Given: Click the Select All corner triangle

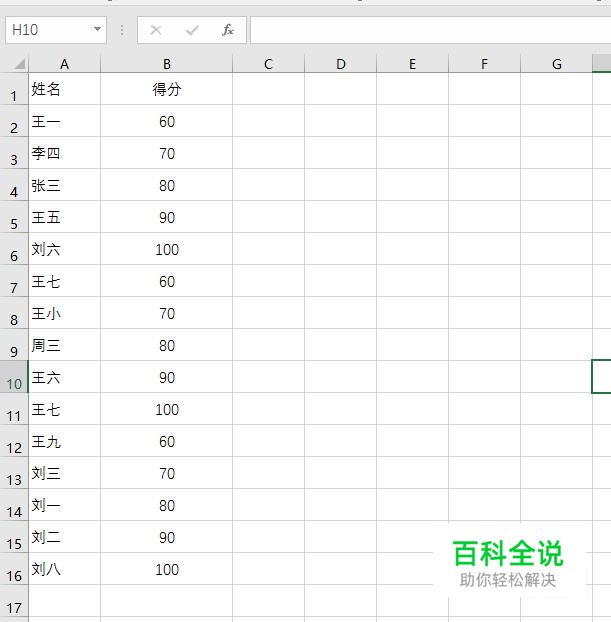Looking at the screenshot, I should coord(19,63).
